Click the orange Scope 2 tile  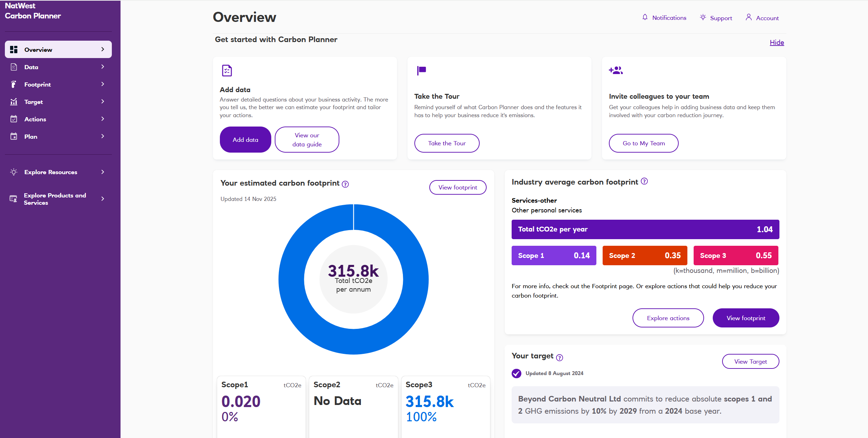pos(645,255)
